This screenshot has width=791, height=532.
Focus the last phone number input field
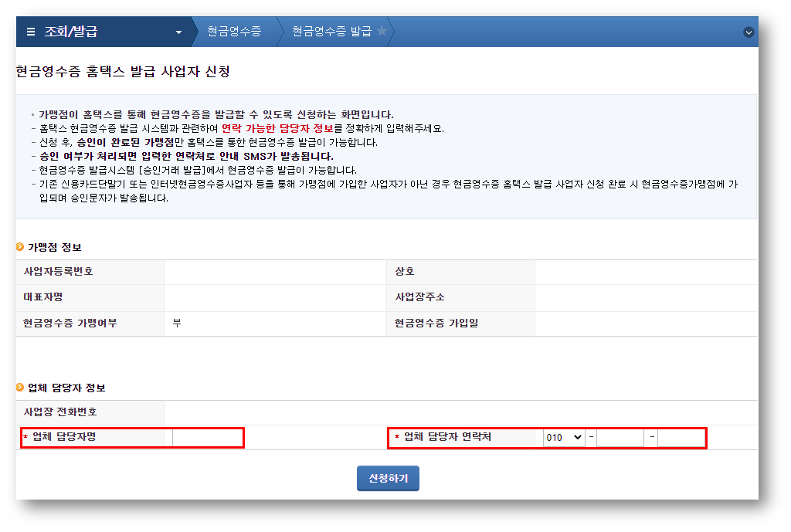click(x=681, y=437)
